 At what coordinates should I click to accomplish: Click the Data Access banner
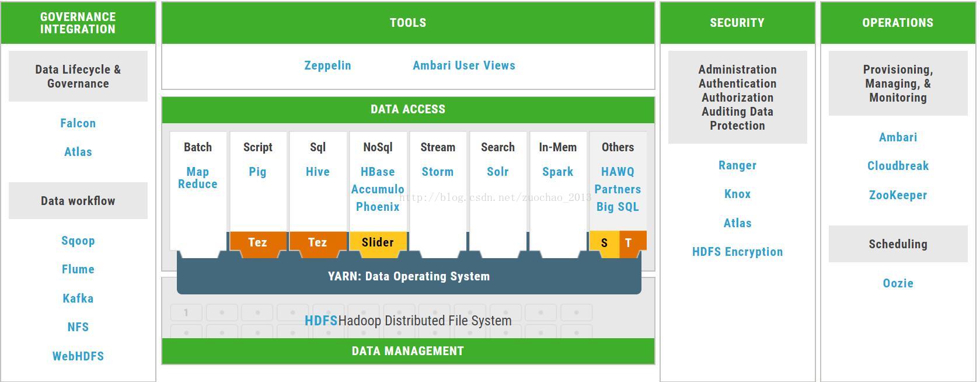408,109
